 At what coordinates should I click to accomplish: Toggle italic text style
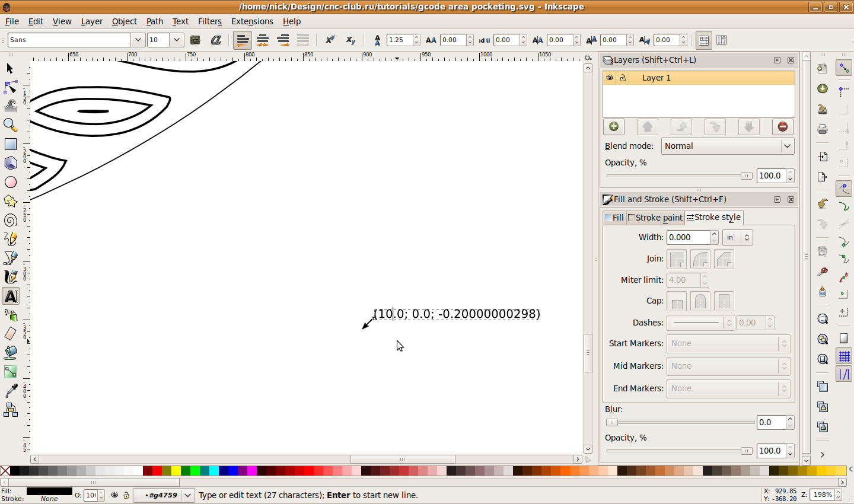click(216, 40)
